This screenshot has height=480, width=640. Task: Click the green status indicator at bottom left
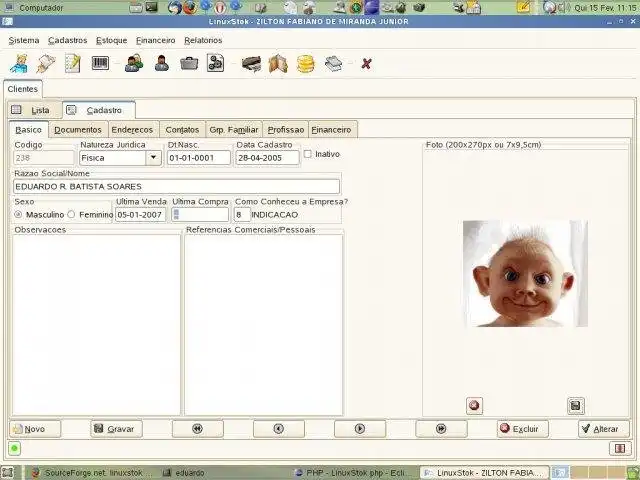(14, 449)
